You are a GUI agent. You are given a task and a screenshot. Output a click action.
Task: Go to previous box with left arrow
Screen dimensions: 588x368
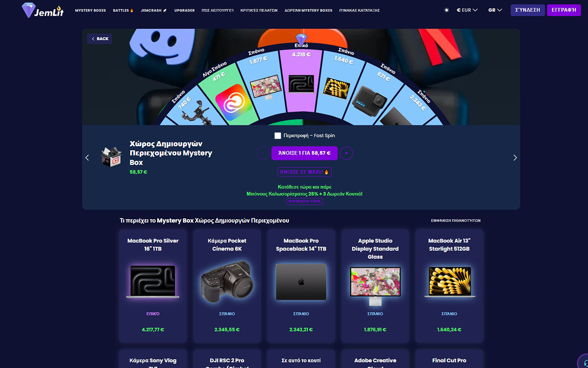tap(87, 158)
